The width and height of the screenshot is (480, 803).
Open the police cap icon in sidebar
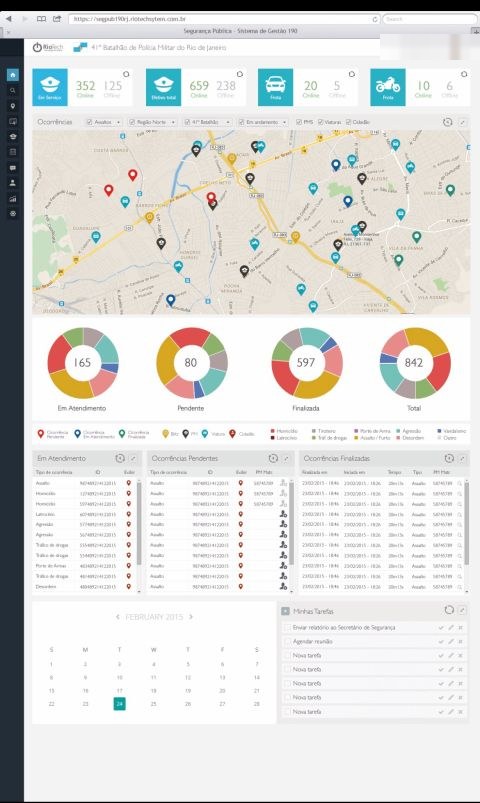click(x=13, y=137)
